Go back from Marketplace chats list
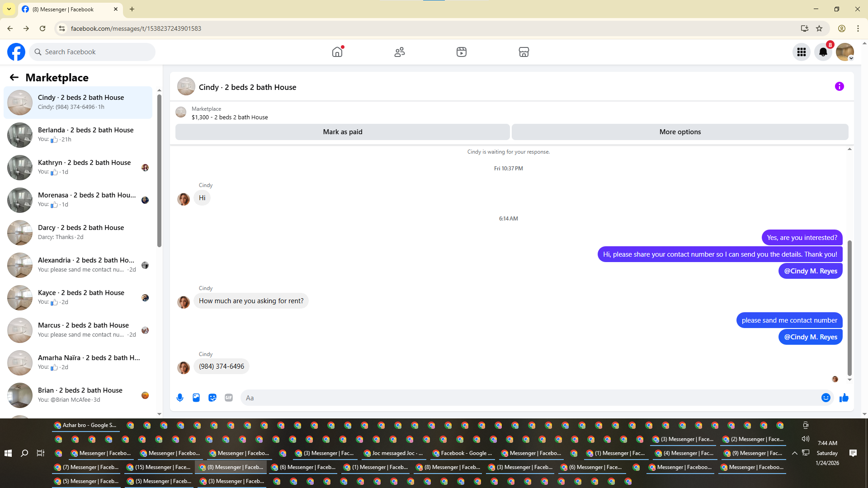 [x=14, y=77]
